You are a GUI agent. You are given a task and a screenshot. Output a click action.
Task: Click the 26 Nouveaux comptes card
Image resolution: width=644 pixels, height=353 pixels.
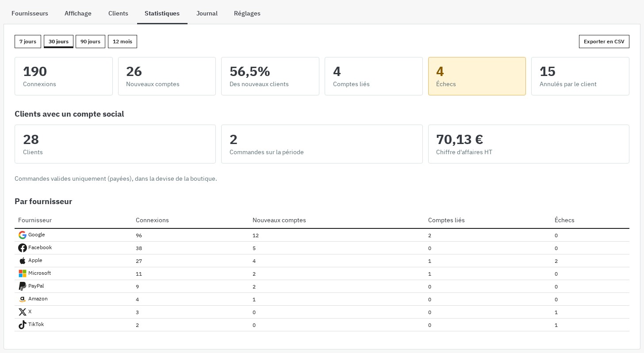click(x=167, y=76)
